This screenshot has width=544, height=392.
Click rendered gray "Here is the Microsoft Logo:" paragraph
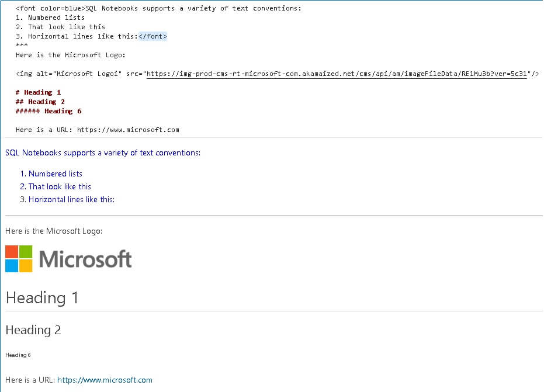54,231
